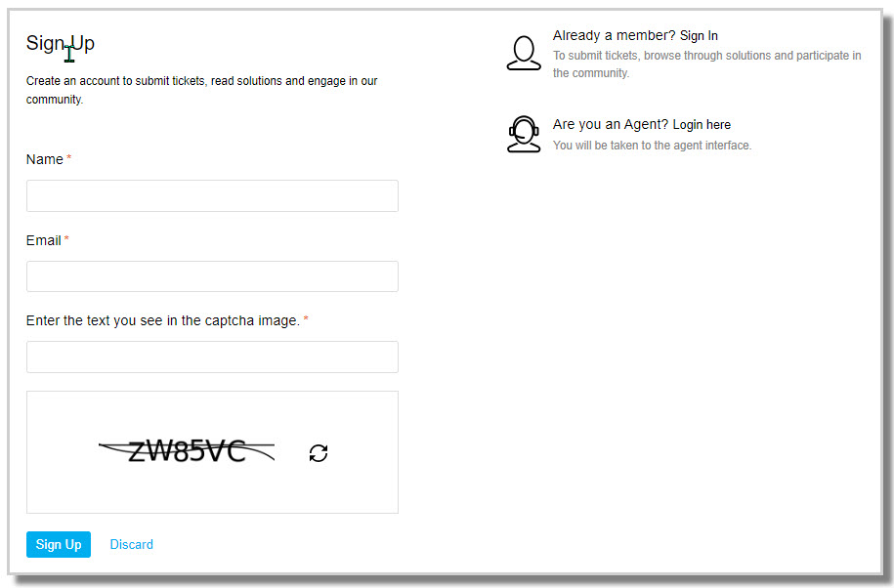Click the 'Are you an Agent?' heading text
This screenshot has width=894, height=588.
coord(610,125)
